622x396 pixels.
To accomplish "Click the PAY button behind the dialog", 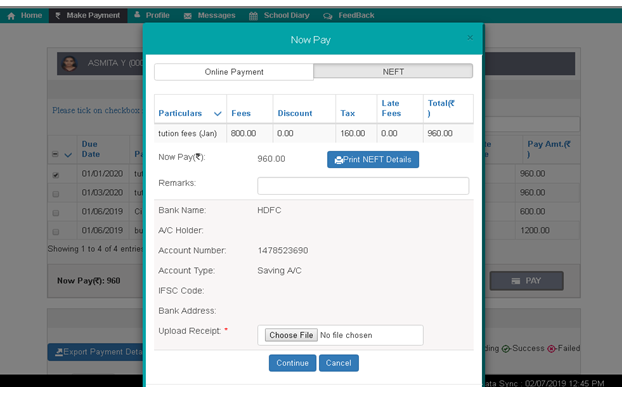I will pos(526,281).
